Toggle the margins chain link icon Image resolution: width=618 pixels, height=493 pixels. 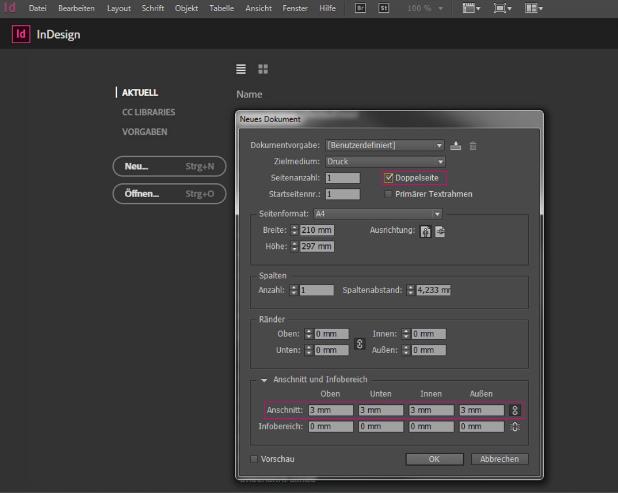click(359, 344)
